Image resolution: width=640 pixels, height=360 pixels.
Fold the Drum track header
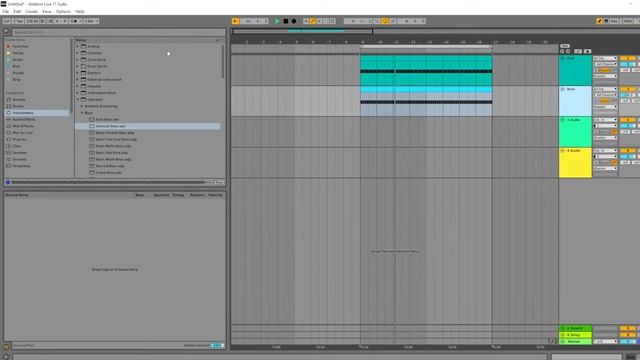562,58
